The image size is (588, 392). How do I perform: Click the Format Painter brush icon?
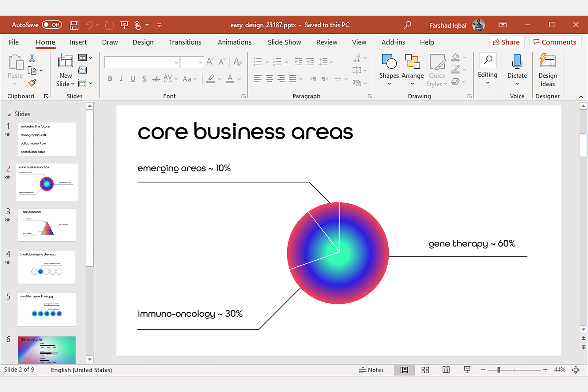click(32, 83)
